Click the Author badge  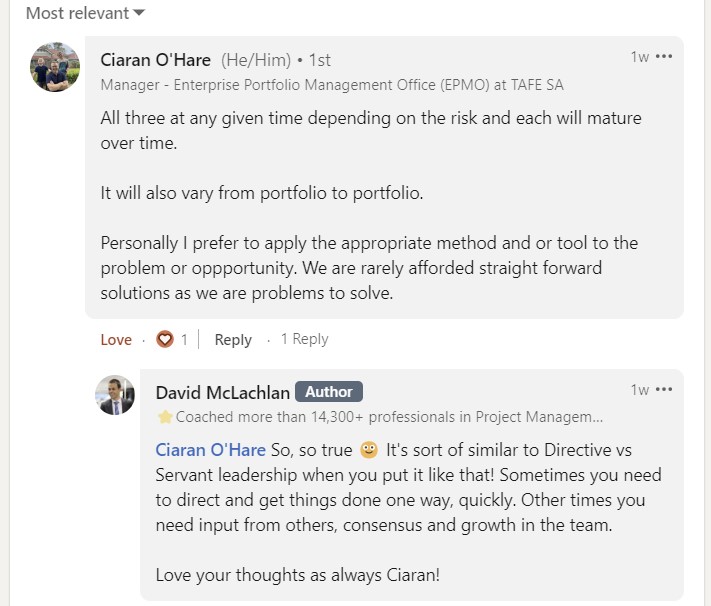(x=329, y=392)
